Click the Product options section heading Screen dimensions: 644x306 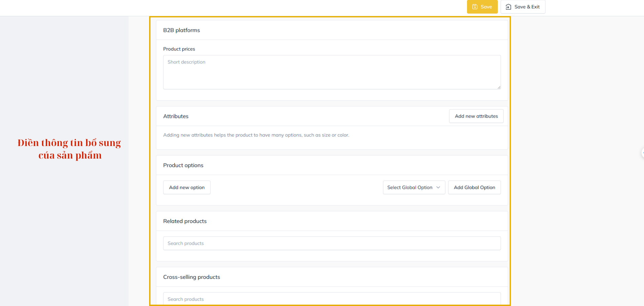(183, 165)
